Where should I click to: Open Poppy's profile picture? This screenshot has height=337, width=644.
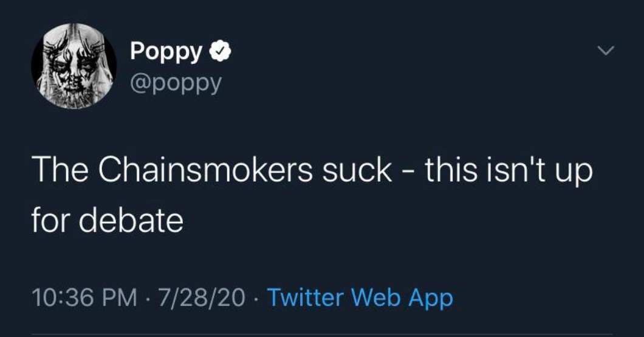click(74, 66)
